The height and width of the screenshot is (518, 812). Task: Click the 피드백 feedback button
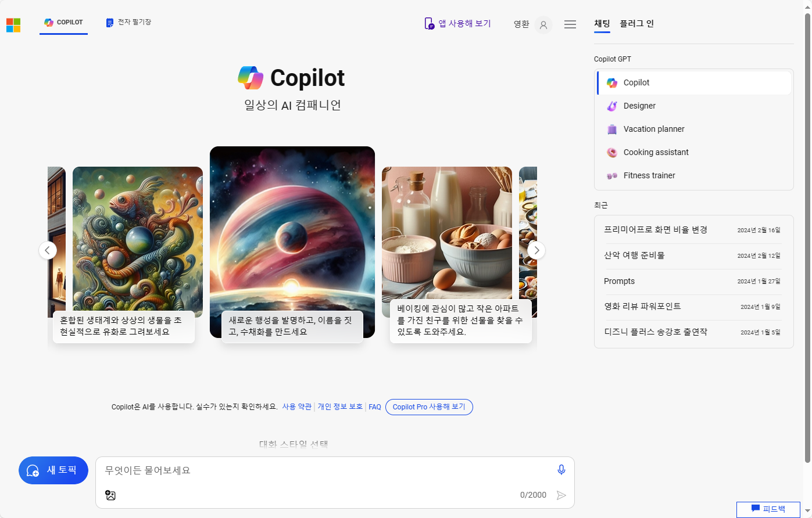[x=768, y=509]
